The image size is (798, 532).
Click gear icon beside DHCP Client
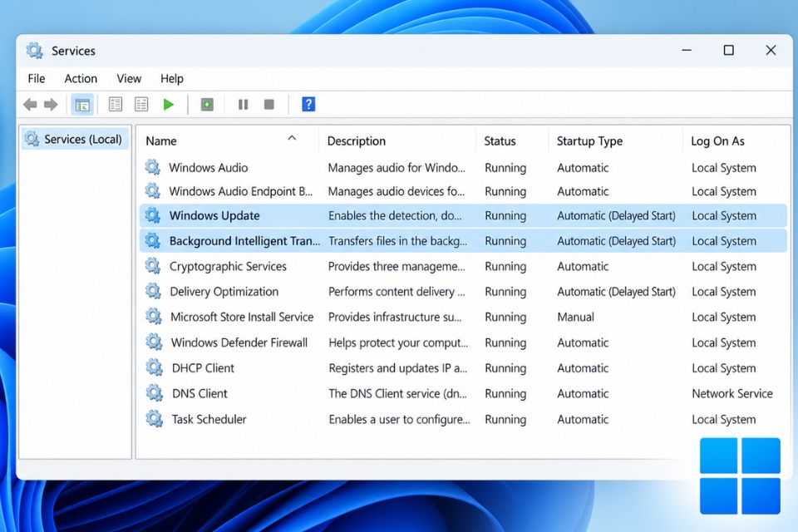click(155, 367)
